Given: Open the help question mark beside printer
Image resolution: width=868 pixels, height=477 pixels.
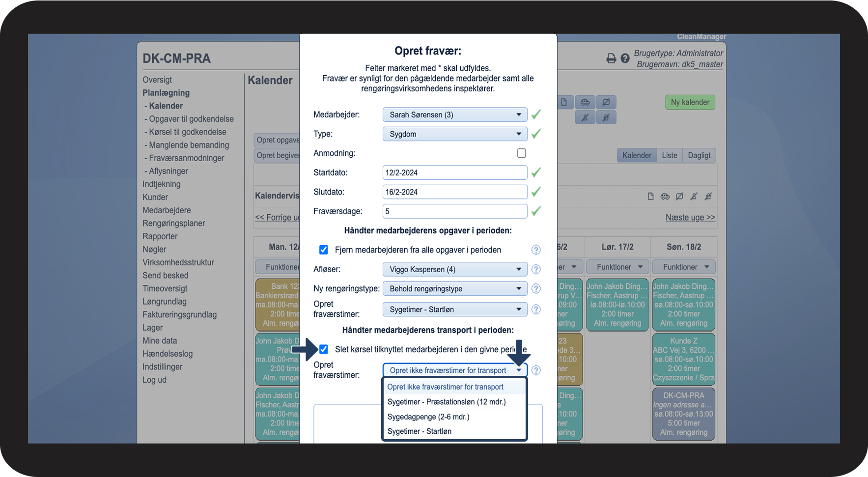Looking at the screenshot, I should pos(625,58).
